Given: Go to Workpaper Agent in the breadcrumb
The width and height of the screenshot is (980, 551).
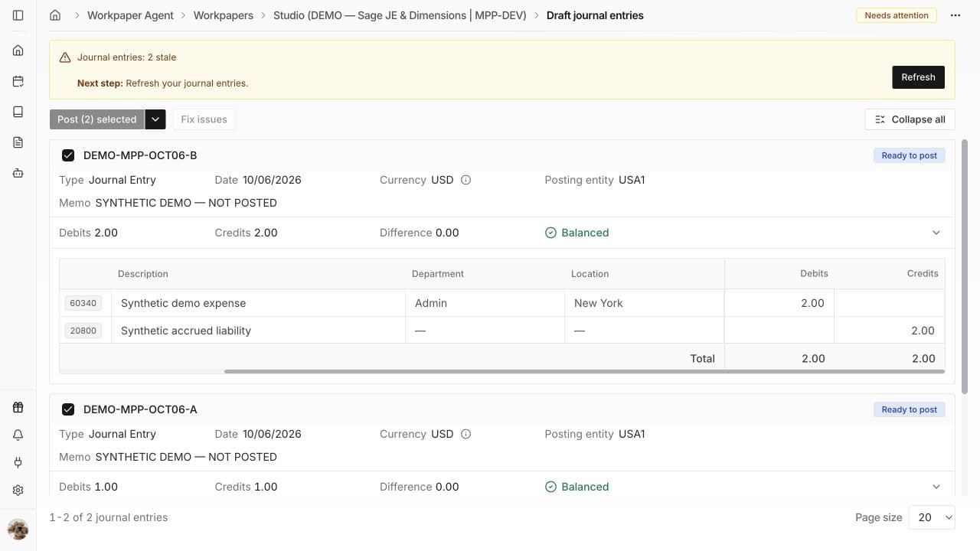Looking at the screenshot, I should pyautogui.click(x=131, y=15).
